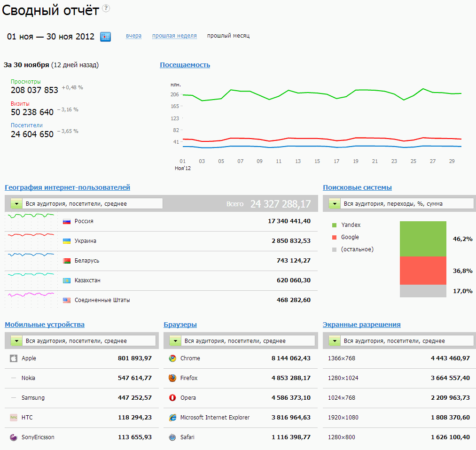Click the Opera browser icon
Viewport: 476px width, 450px height.
172,398
